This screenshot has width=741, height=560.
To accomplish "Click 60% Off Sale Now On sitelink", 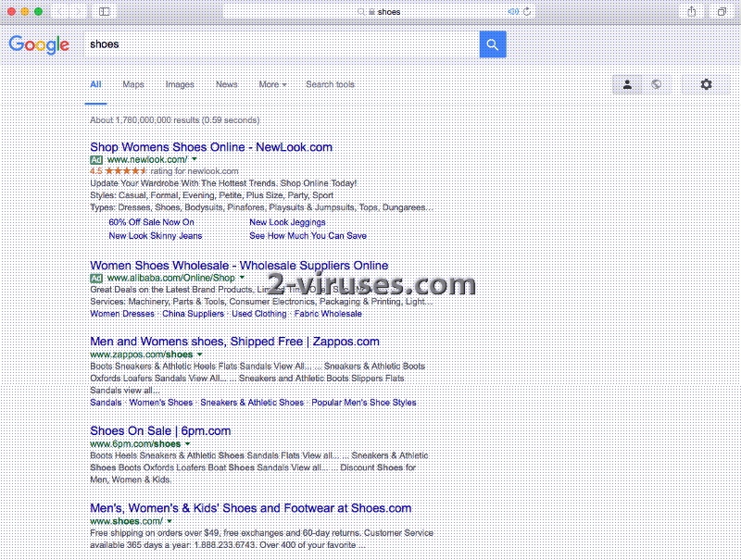I will [151, 222].
